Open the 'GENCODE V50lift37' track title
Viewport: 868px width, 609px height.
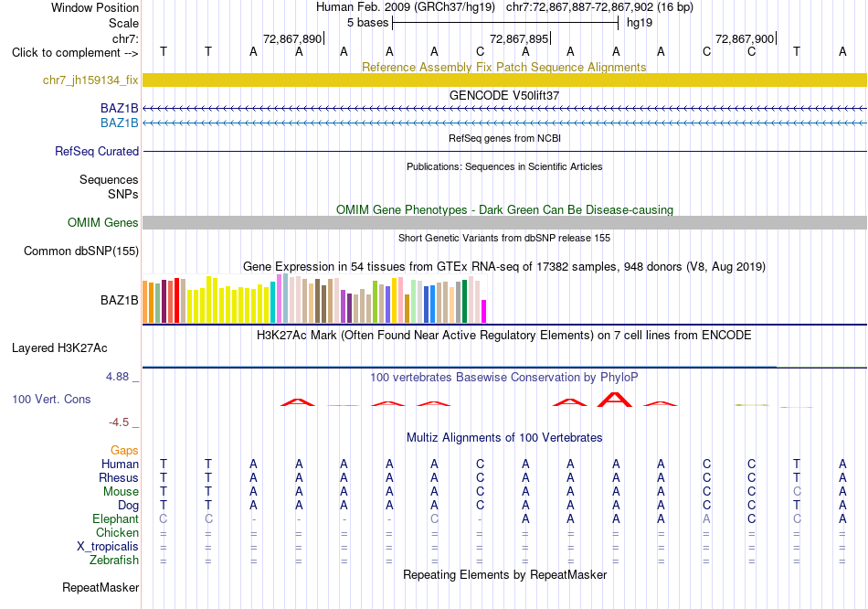pyautogui.click(x=503, y=95)
